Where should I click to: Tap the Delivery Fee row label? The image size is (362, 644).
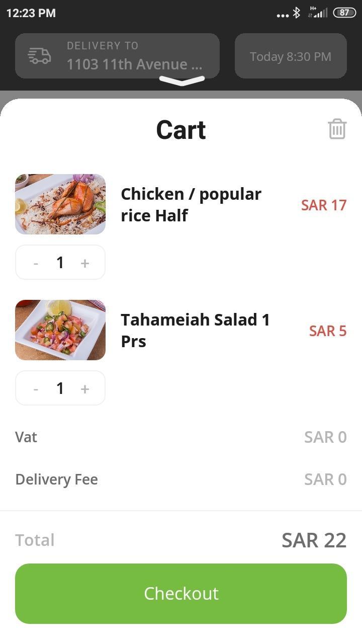[56, 479]
